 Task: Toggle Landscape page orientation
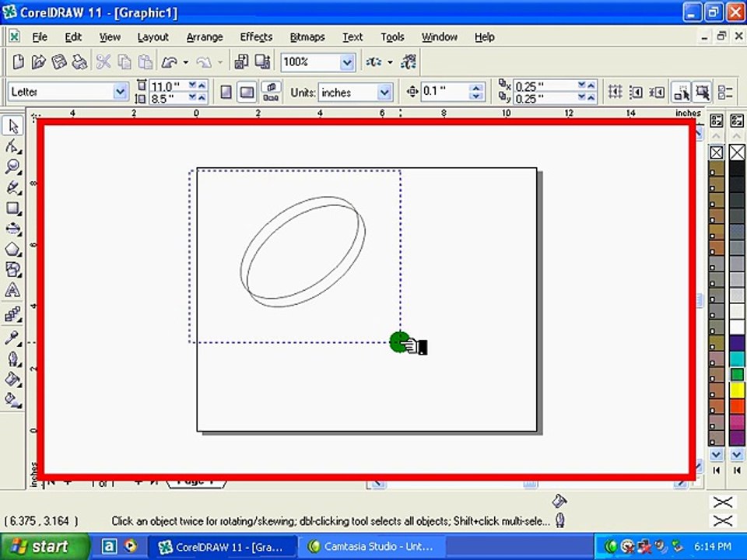pos(247,92)
